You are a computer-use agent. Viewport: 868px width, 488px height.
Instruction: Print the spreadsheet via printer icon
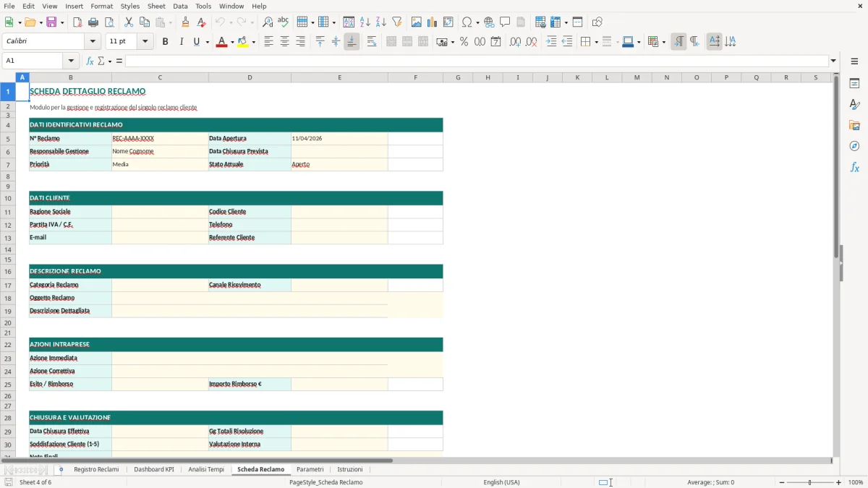(93, 22)
